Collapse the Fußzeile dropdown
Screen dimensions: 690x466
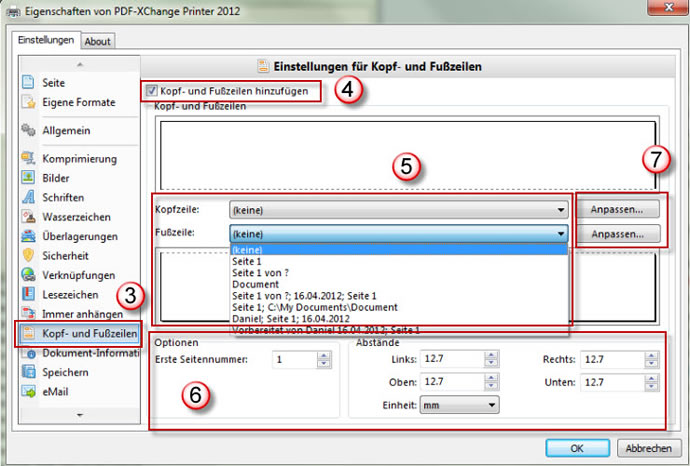click(x=561, y=234)
